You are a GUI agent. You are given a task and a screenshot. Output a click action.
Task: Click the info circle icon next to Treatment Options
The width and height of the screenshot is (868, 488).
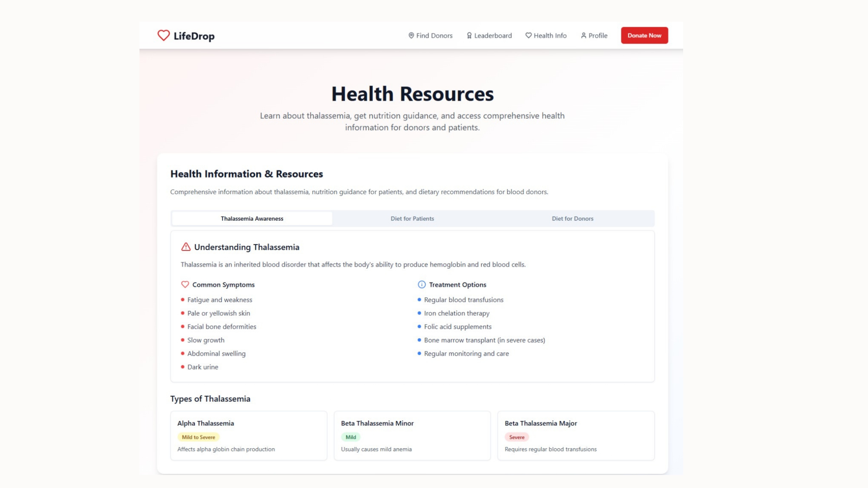[x=422, y=284]
